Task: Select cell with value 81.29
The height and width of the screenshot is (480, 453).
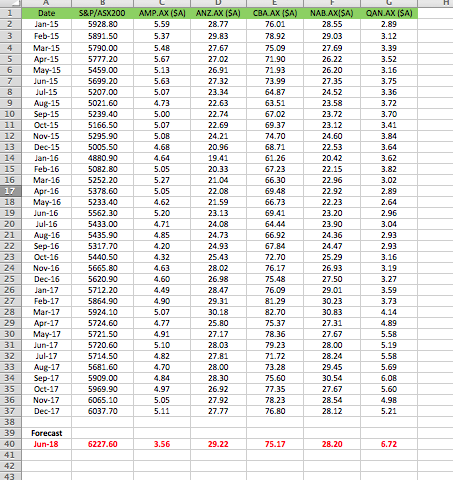Action: [275, 301]
